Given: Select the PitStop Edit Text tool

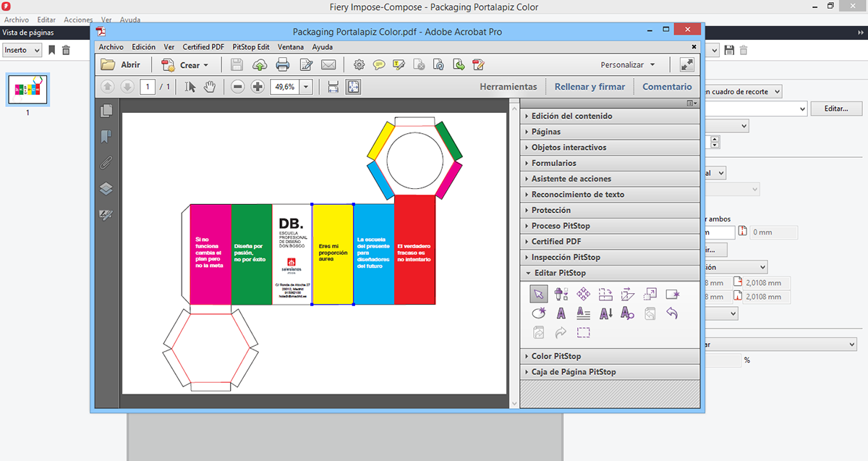Looking at the screenshot, I should (561, 313).
